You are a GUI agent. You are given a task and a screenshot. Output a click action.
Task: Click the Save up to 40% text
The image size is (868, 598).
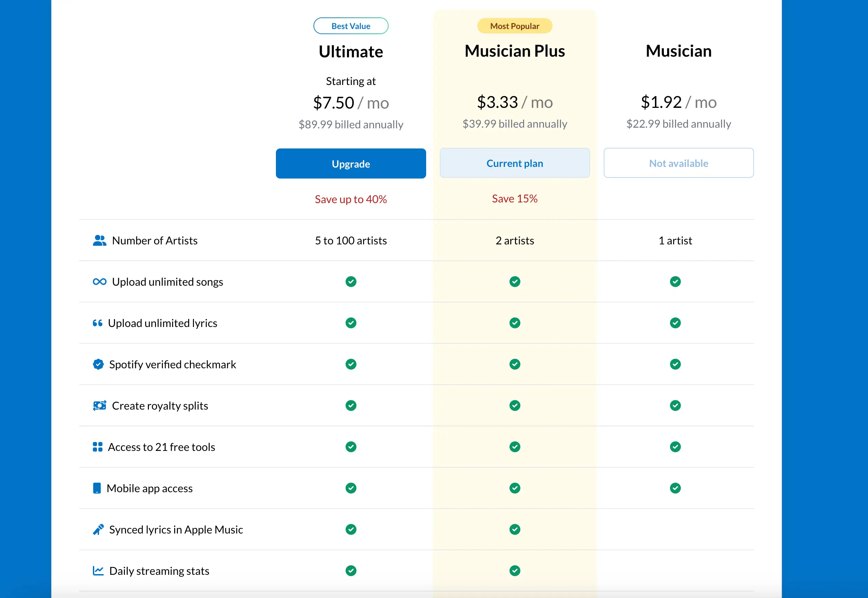(351, 199)
